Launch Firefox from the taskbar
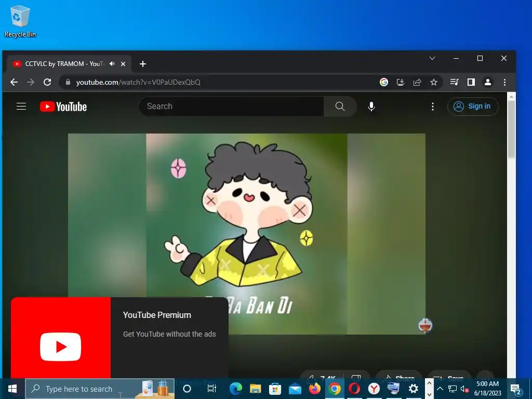532x399 pixels. pyautogui.click(x=314, y=389)
